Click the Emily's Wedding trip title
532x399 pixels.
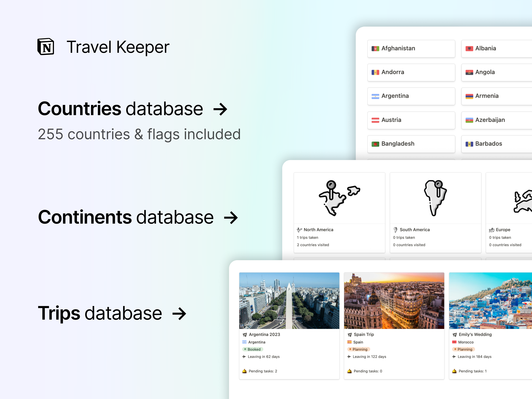pos(475,335)
